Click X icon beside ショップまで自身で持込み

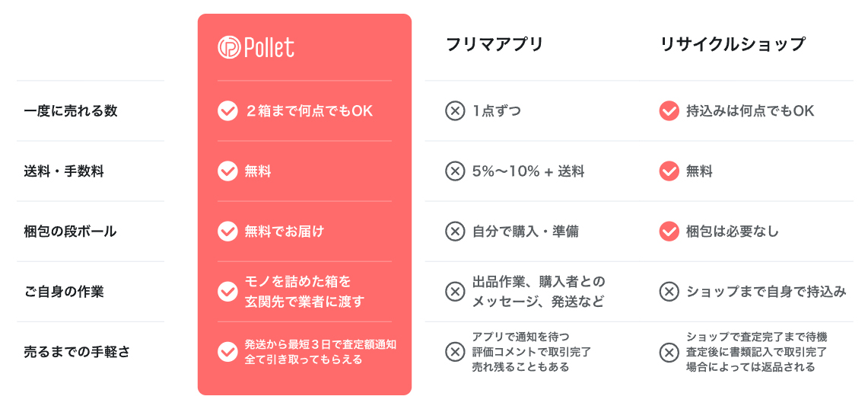[669, 292]
